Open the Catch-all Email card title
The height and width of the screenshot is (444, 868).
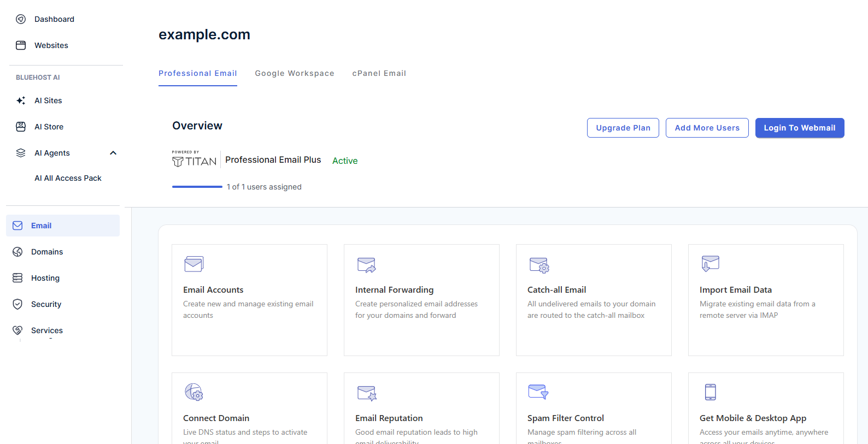click(x=556, y=290)
